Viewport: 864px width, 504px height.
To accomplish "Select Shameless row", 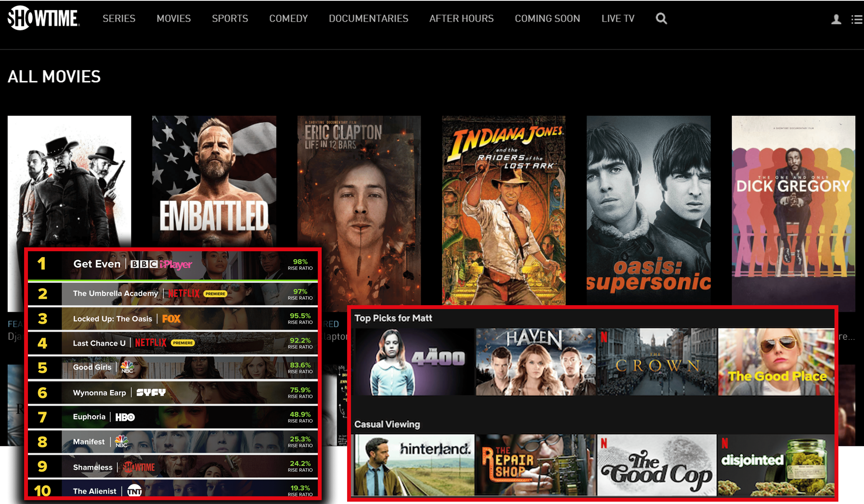I will click(173, 466).
